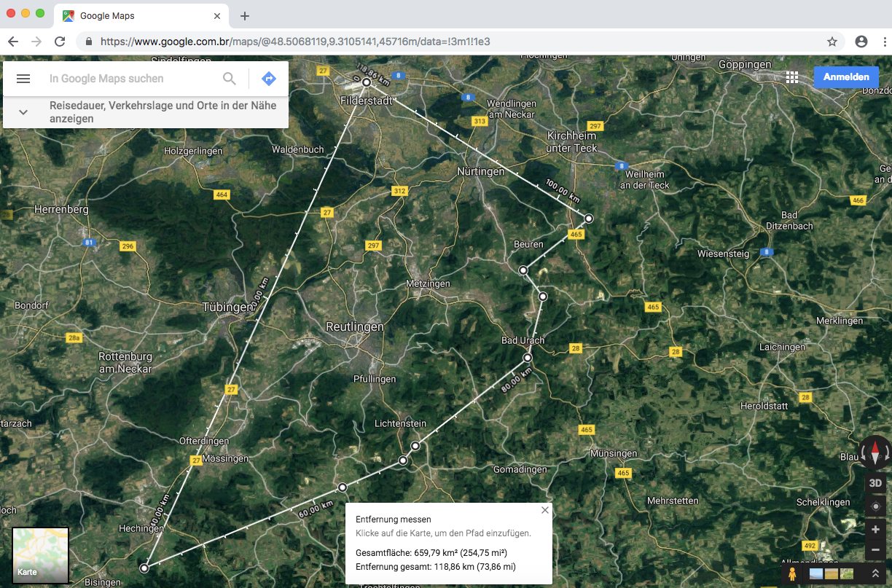Image resolution: width=892 pixels, height=588 pixels.
Task: Zoom in with the plus button
Action: click(x=876, y=530)
